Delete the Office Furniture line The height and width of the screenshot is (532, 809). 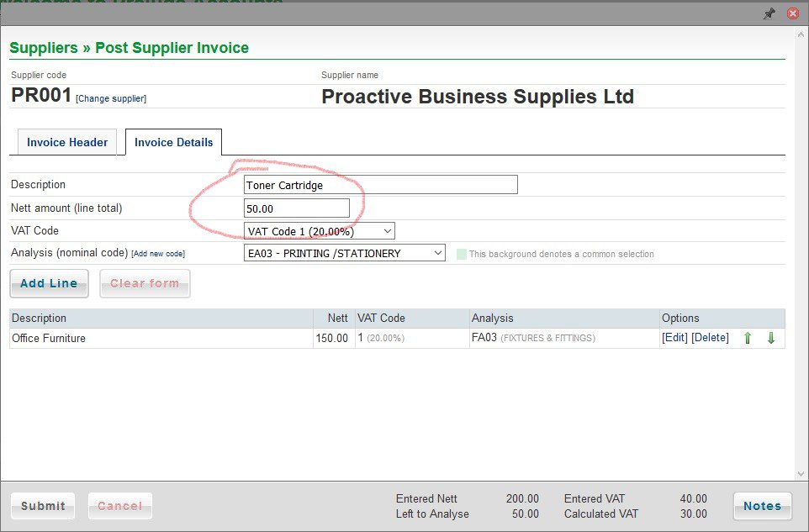coord(710,338)
